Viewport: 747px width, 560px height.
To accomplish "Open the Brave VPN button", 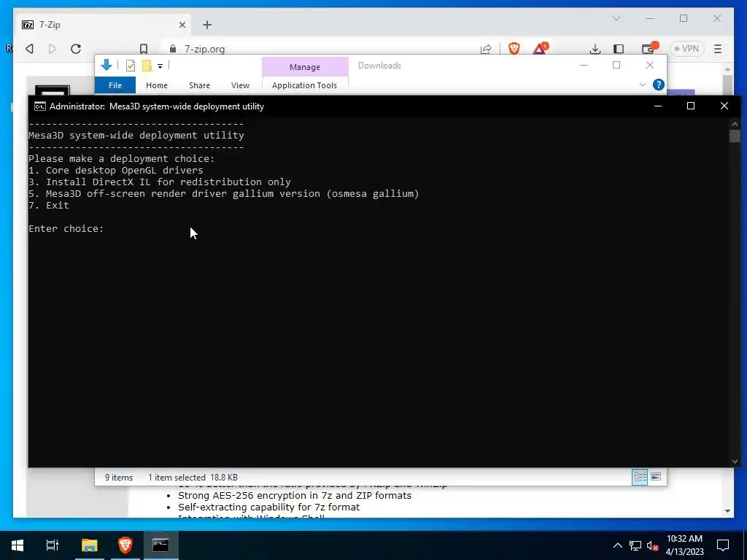I will pos(686,49).
